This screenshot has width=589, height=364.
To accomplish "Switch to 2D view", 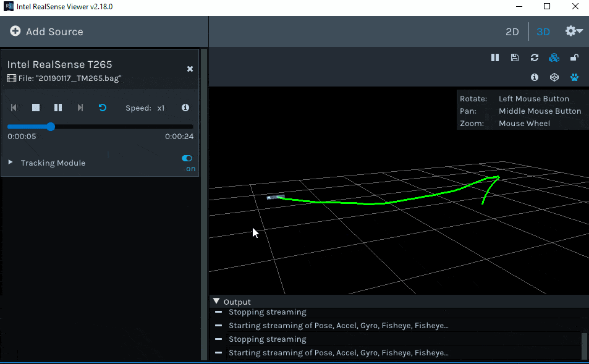I will [512, 32].
